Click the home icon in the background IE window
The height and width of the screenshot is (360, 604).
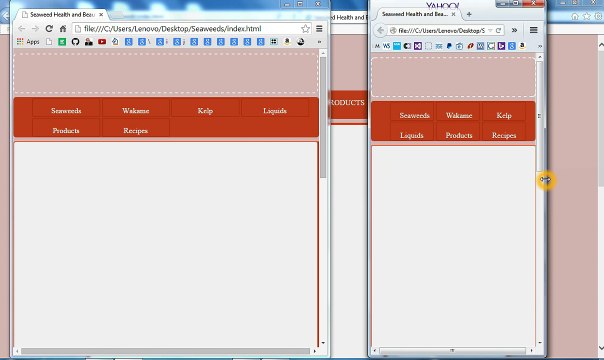point(575,16)
